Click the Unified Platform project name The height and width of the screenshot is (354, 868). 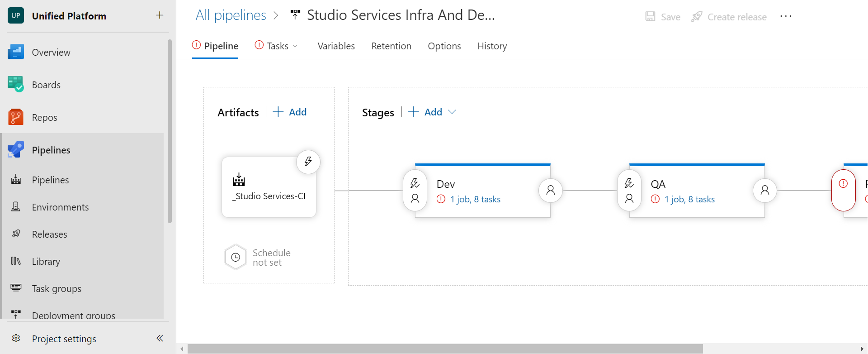tap(69, 16)
